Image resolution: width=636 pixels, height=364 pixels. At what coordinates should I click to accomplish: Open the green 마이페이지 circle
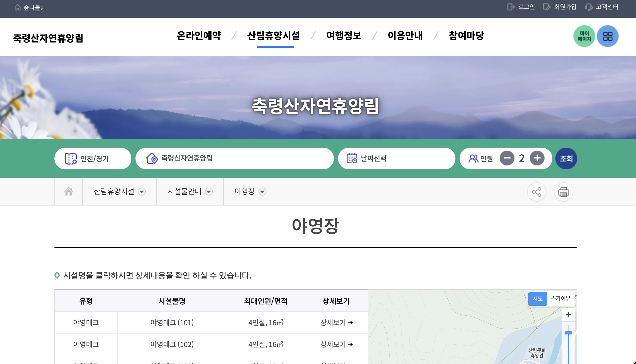pos(584,36)
